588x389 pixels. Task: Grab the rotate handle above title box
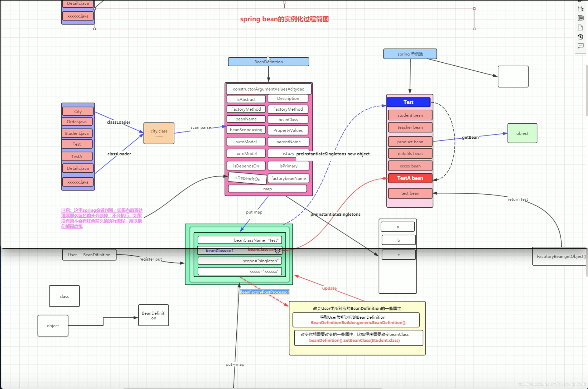[x=284, y=3]
